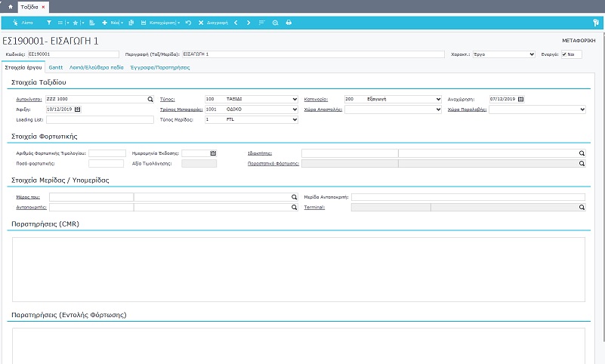The image size is (605, 364).
Task: Go to the previous record arrow
Action: [x=236, y=23]
